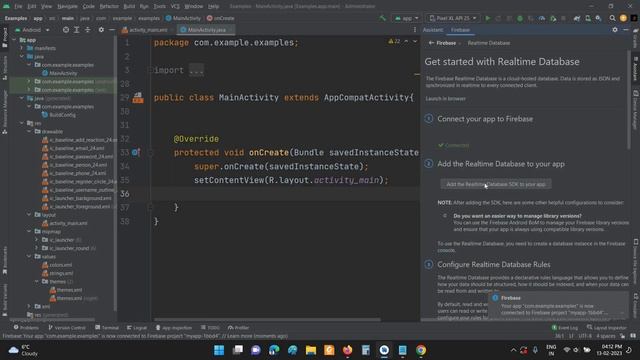Open editor tabs more options menu
The image size is (640, 360).
point(415,30)
